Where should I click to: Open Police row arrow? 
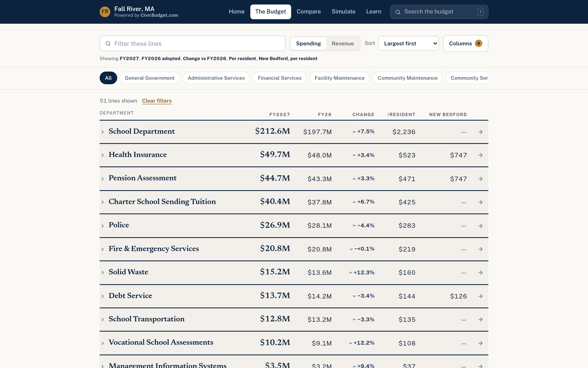480,226
